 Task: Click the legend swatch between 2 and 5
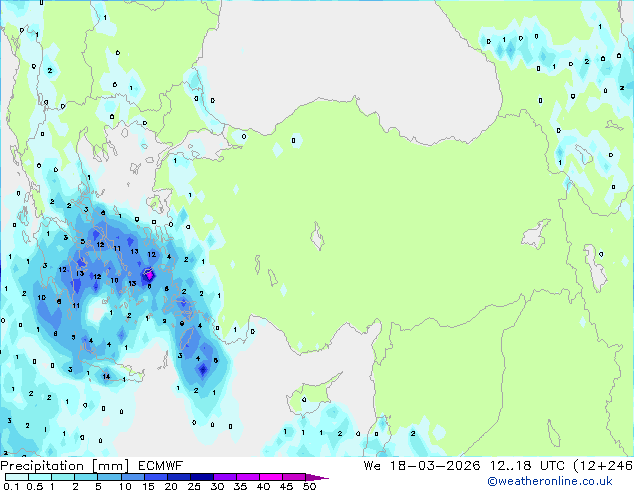(86, 477)
